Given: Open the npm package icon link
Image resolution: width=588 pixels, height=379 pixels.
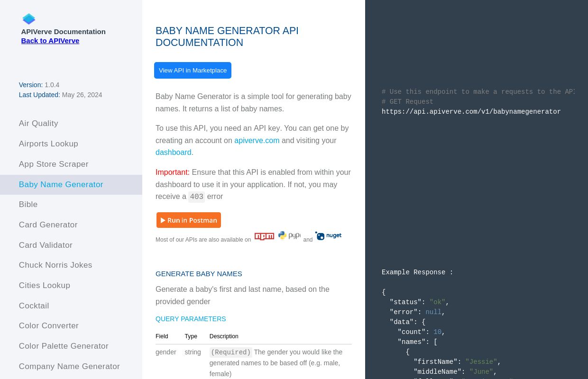Looking at the screenshot, I should [x=264, y=236].
